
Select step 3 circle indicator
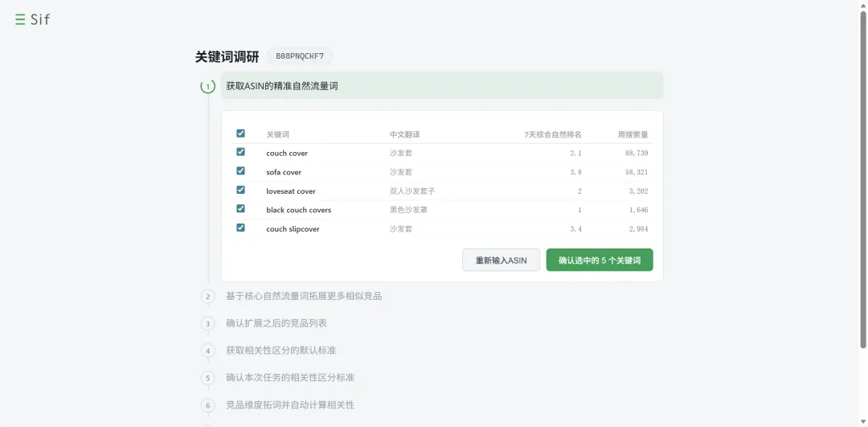click(x=208, y=323)
